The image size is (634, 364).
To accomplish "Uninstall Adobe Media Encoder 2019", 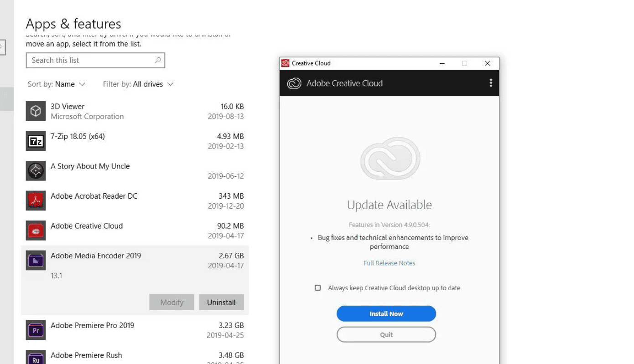I will pos(221,302).
